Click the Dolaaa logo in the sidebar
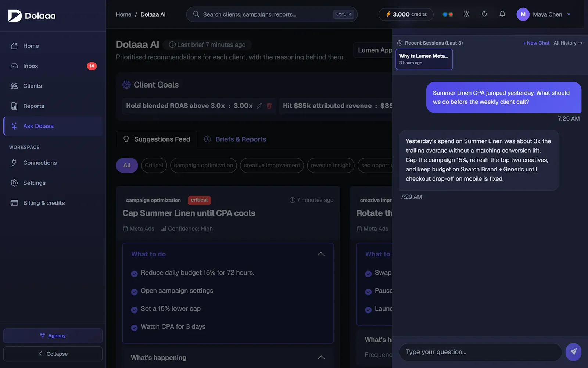This screenshot has height=368, width=588. tap(32, 15)
